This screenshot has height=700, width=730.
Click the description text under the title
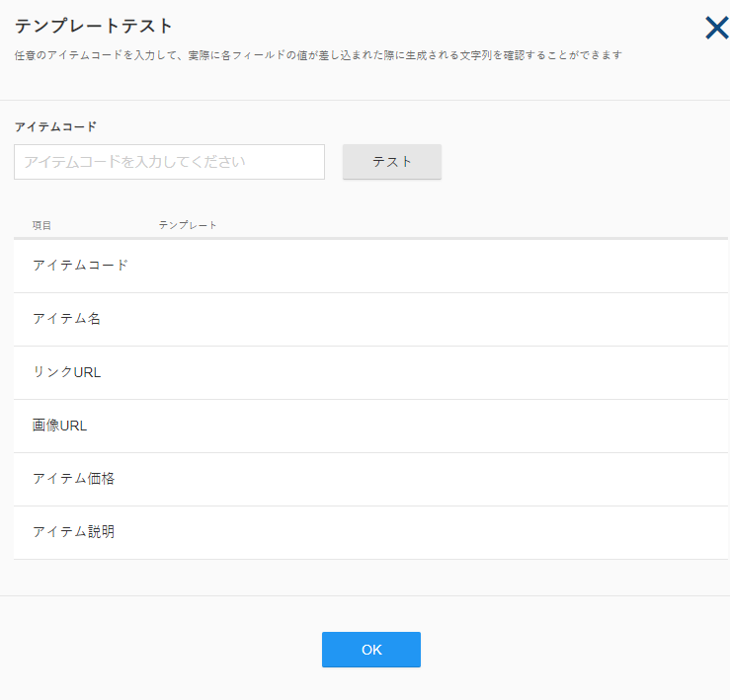pos(318,55)
